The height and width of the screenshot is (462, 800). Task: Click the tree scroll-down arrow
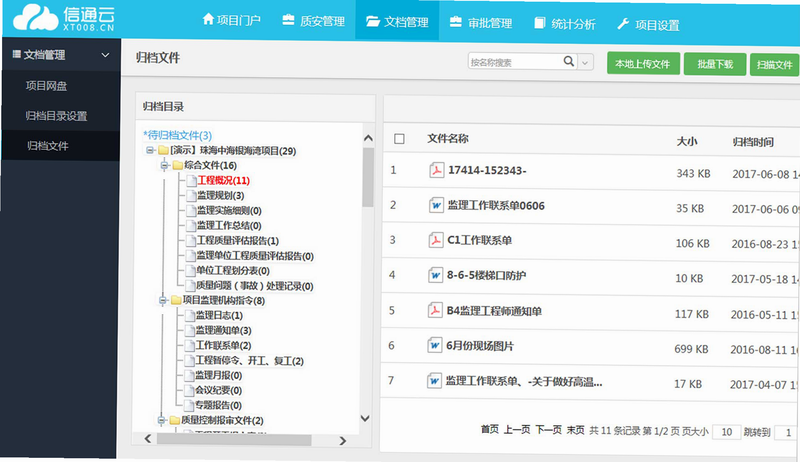365,418
